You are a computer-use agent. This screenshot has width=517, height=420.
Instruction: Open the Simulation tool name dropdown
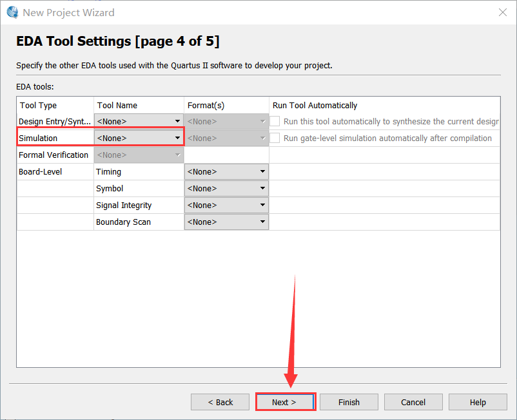(x=139, y=138)
